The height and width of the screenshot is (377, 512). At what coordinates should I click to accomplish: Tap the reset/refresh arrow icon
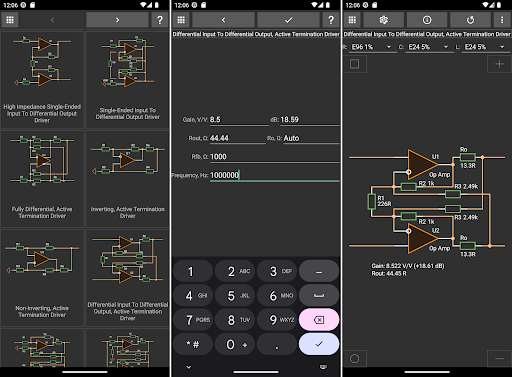click(470, 20)
